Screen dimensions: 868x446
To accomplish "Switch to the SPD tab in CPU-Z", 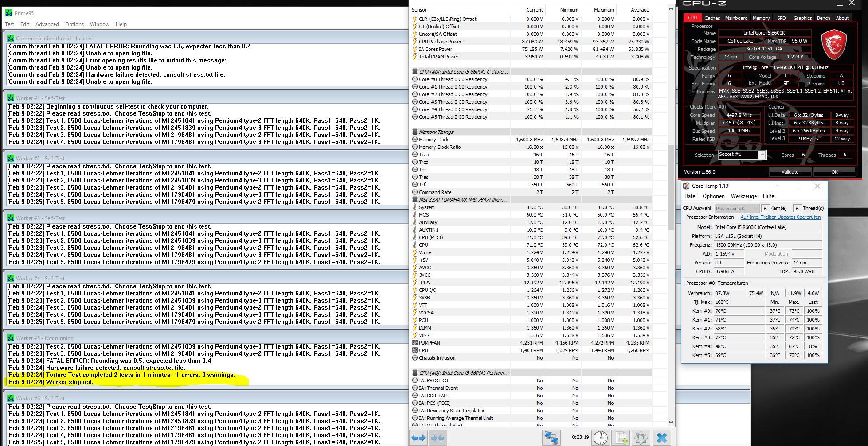I will (x=782, y=18).
